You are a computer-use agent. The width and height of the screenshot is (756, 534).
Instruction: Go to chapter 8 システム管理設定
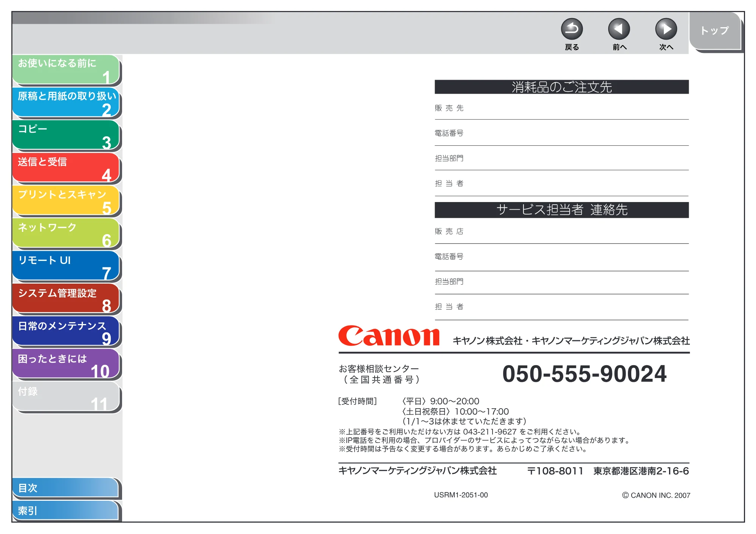(x=66, y=299)
